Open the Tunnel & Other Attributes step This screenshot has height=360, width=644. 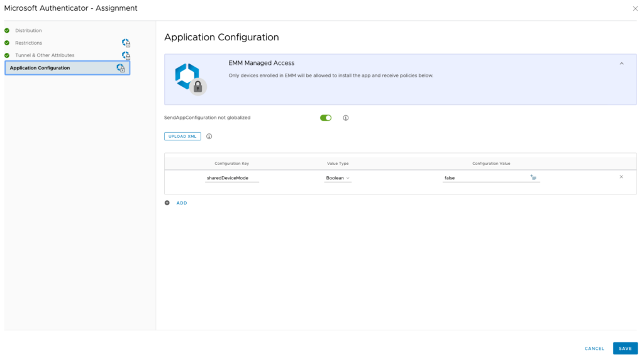click(45, 55)
